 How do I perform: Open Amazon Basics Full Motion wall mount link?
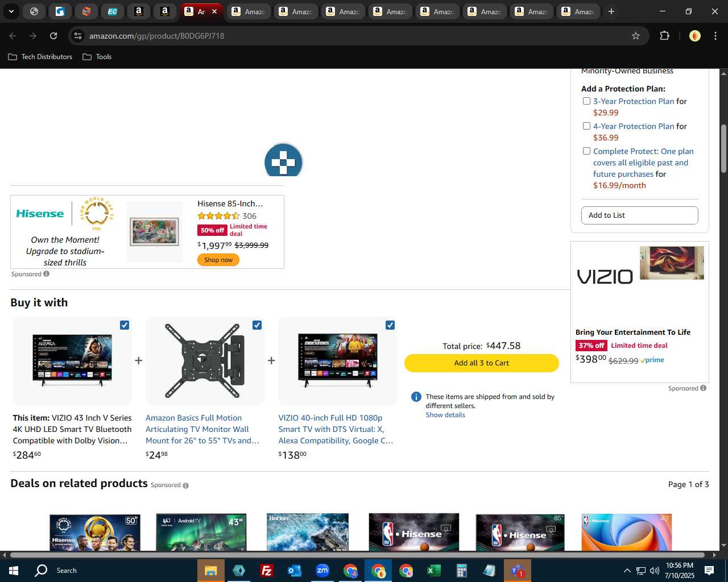pyautogui.click(x=202, y=429)
